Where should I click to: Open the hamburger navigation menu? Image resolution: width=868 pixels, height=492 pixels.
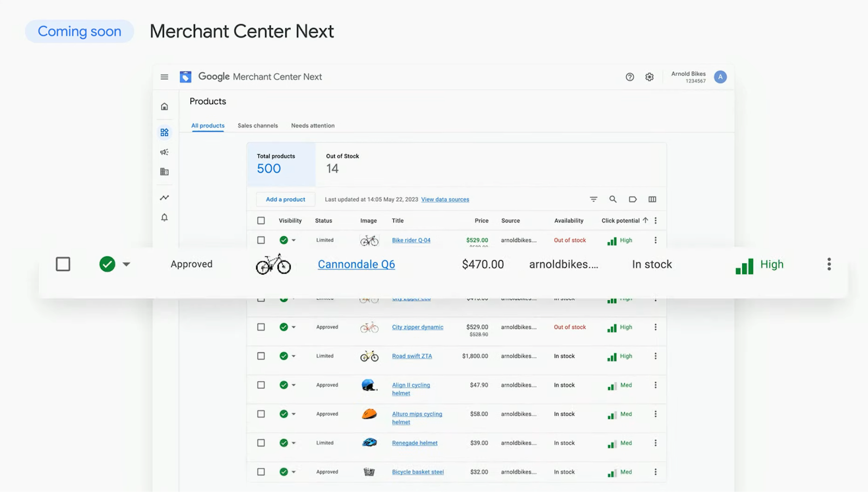coord(164,77)
